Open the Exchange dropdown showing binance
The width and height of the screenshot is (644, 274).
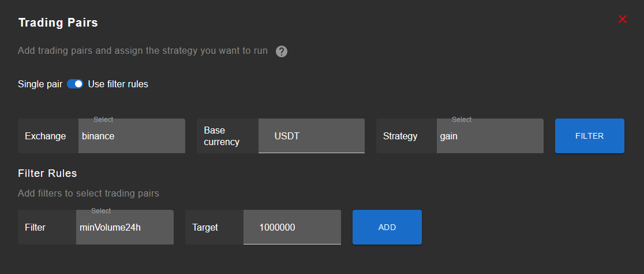132,136
